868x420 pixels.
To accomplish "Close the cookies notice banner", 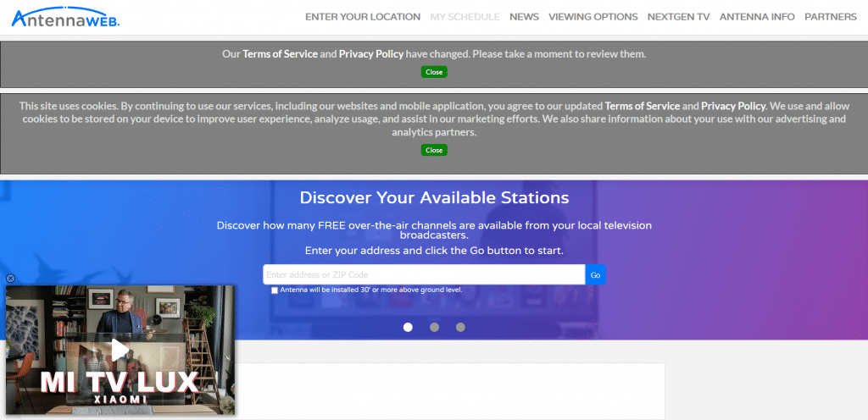I will click(434, 150).
